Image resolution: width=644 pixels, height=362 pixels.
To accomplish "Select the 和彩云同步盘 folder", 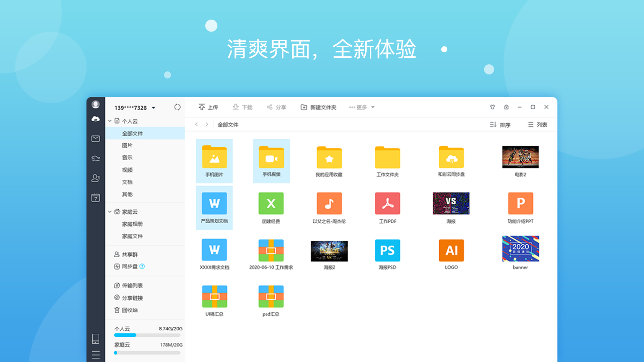I will [x=451, y=161].
